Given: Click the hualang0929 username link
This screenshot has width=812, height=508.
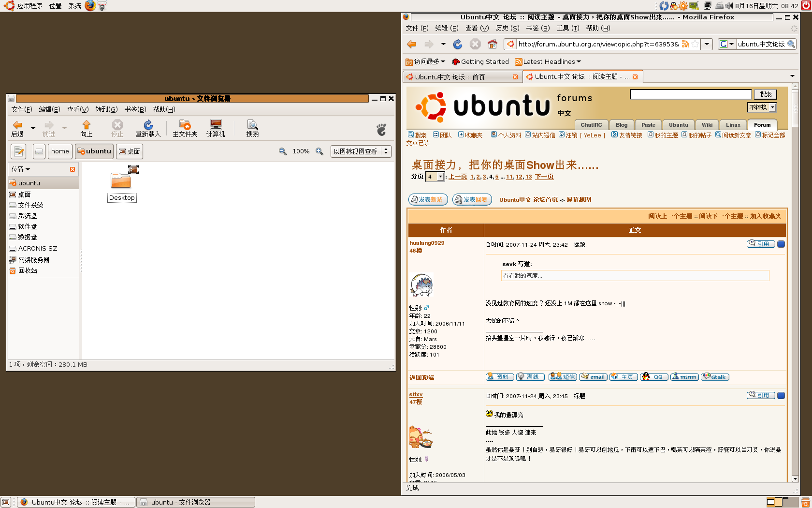Looking at the screenshot, I should (x=427, y=243).
